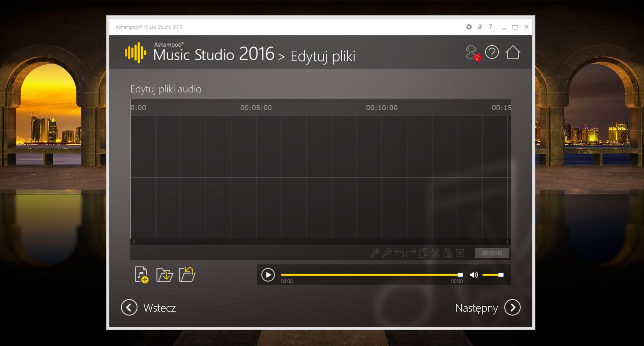Redo the edit with the redo arrow
This screenshot has width=644, height=346.
(x=411, y=253)
